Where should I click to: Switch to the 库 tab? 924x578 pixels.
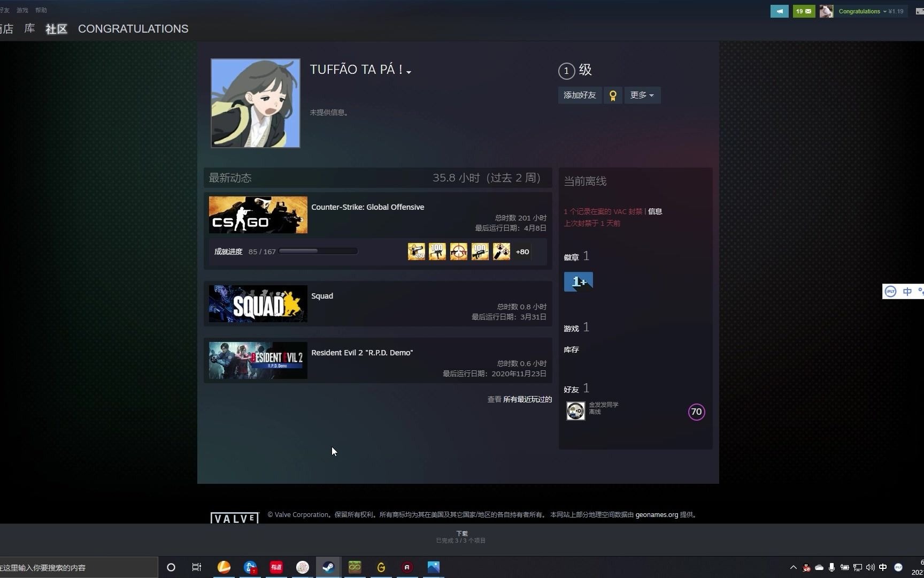(29, 29)
